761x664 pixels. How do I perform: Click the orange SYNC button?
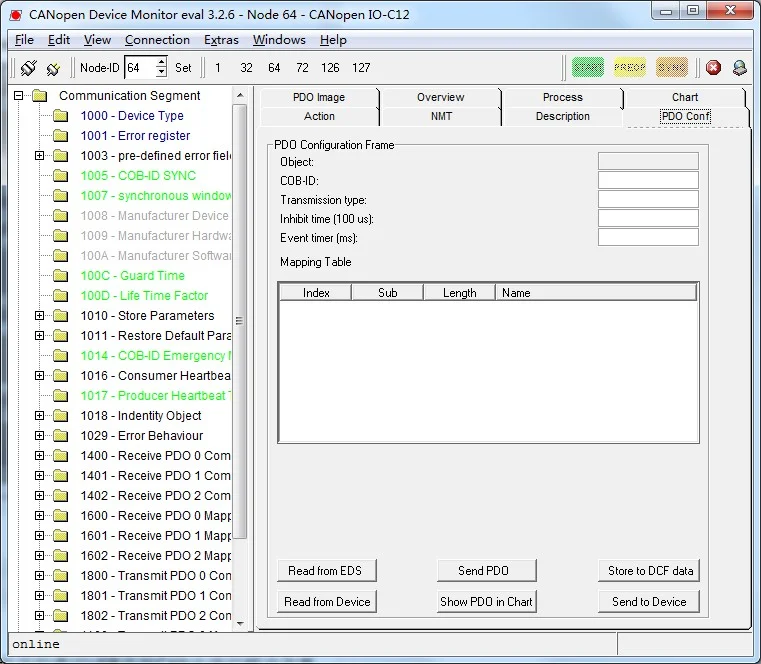[x=672, y=67]
